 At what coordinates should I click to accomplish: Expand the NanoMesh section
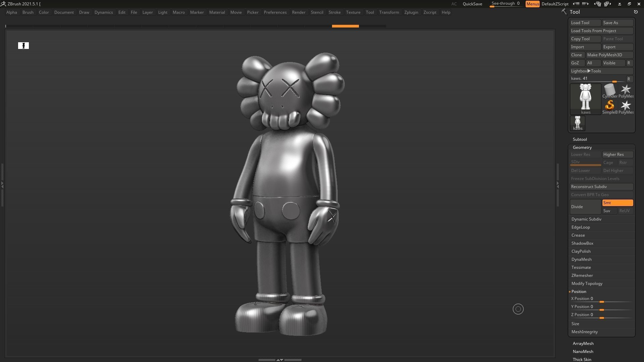click(583, 352)
